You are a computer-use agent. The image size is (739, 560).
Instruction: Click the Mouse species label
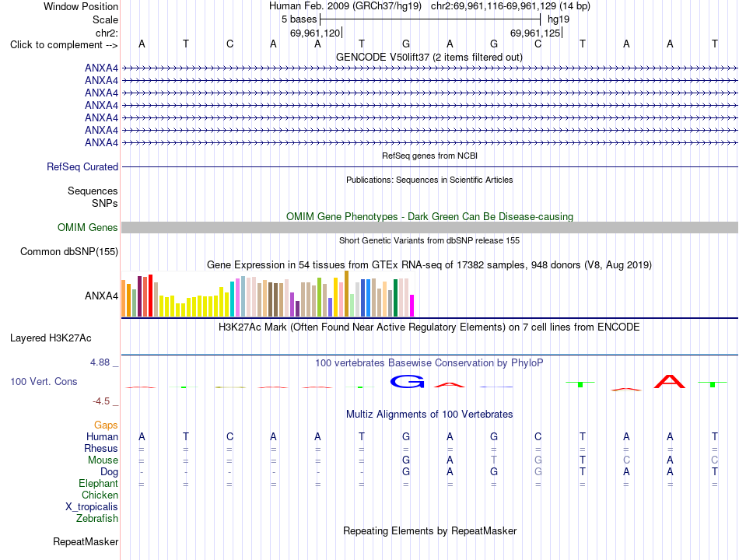click(x=103, y=460)
